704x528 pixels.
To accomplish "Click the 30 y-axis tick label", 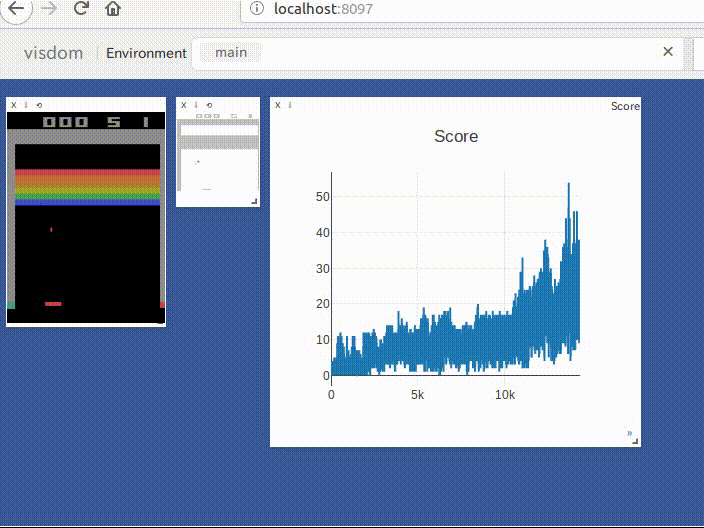I will [x=323, y=268].
